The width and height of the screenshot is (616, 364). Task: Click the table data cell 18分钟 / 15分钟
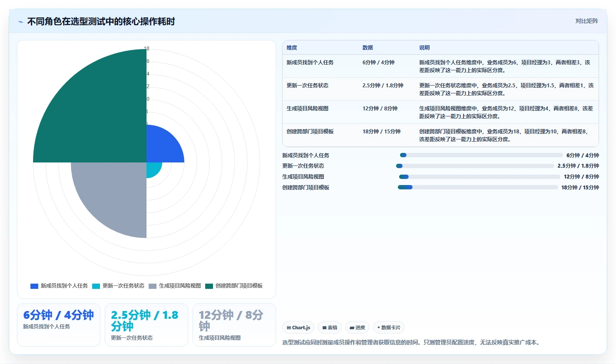pos(381,132)
